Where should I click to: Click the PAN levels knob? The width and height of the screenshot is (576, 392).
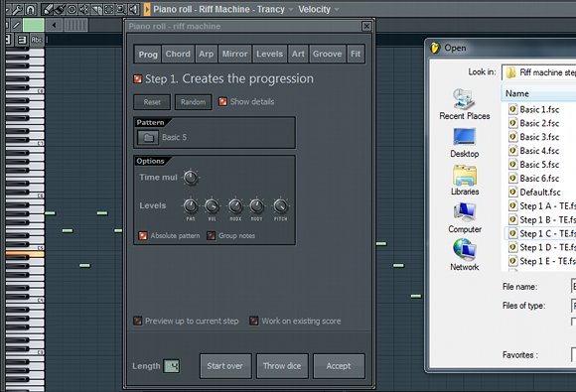click(x=191, y=206)
